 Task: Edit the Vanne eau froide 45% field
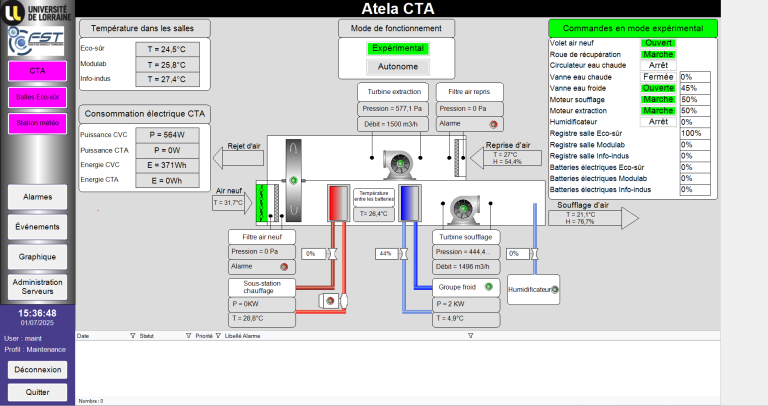(695, 88)
